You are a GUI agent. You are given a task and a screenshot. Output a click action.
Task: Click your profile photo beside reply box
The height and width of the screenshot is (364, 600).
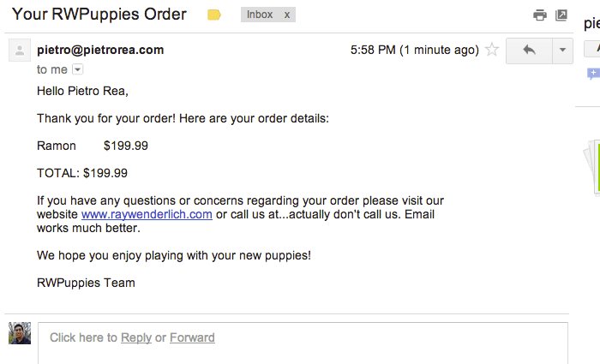[x=20, y=333]
